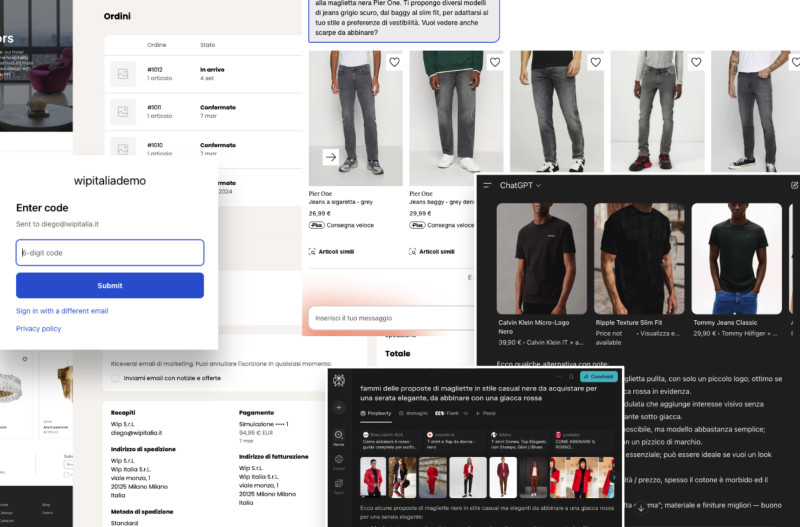The width and height of the screenshot is (800, 527).
Task: Open the Privacy policy link
Action: [x=38, y=328]
